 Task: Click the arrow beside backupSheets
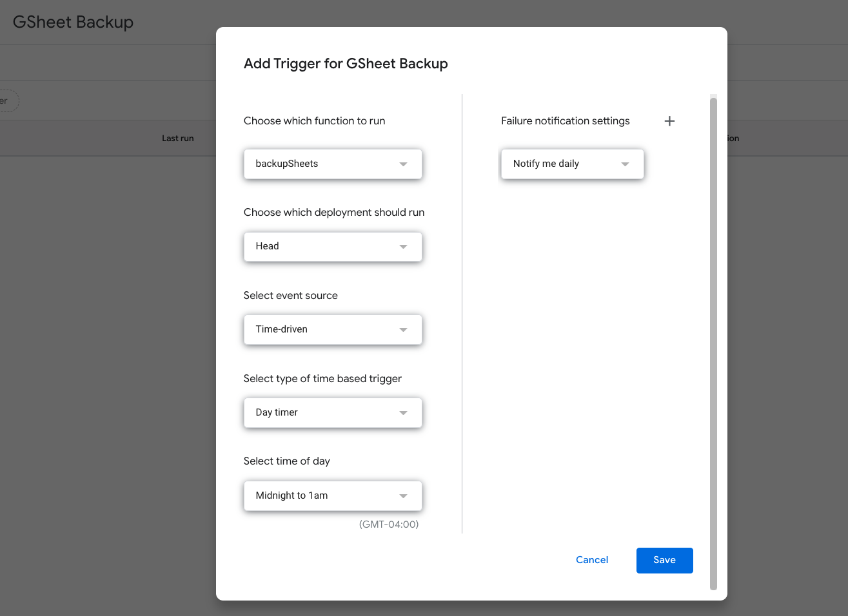tap(403, 164)
